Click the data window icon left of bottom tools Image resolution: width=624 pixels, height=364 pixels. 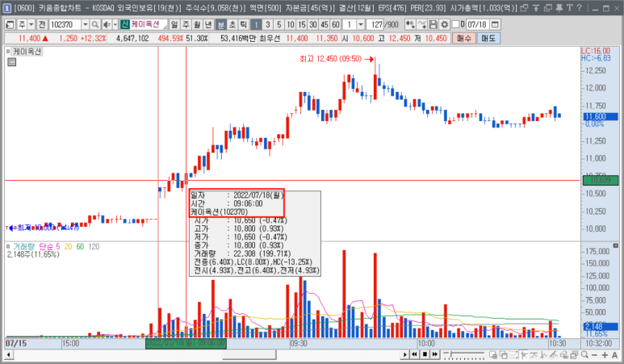pyautogui.click(x=493, y=354)
